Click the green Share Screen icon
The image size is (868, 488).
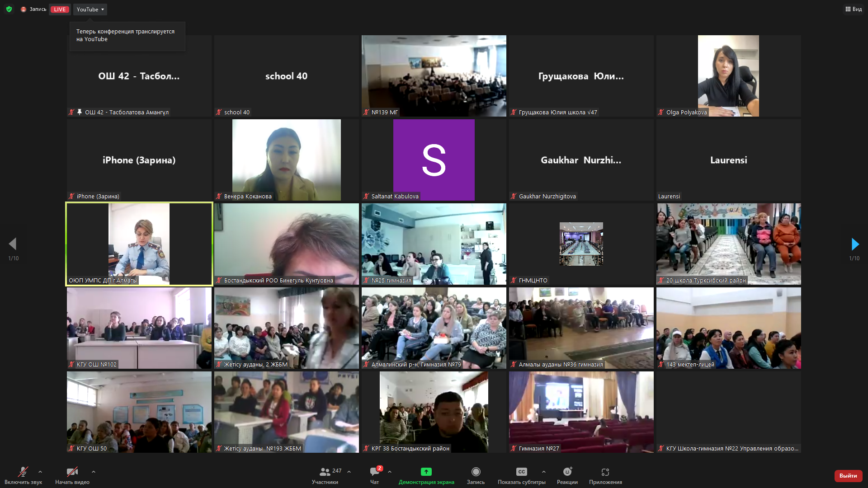[426, 472]
